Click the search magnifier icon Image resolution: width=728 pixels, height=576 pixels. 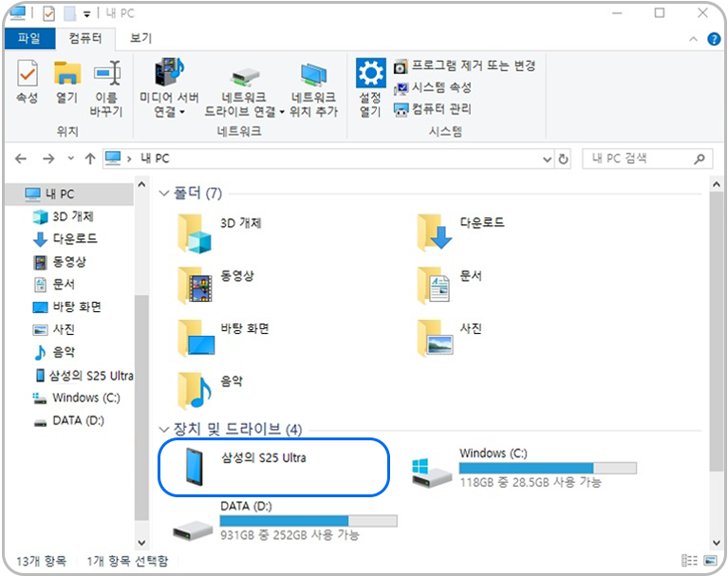[700, 159]
